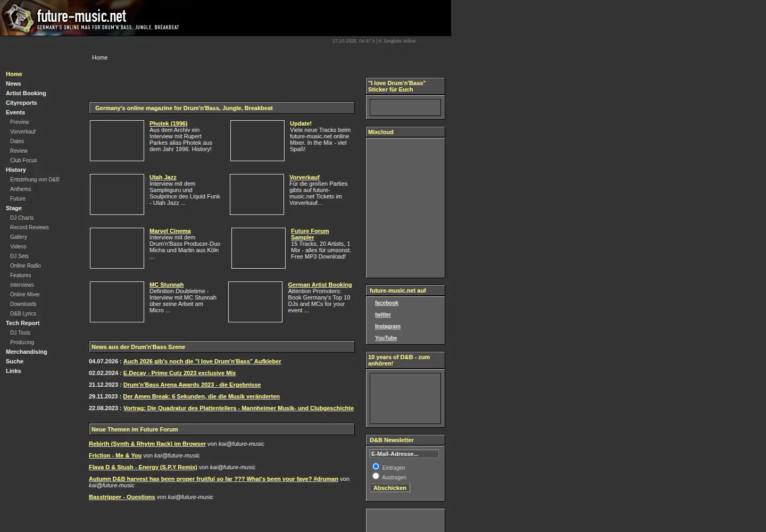The image size is (766, 532).
Task: Open Suche search page
Action: tap(14, 361)
